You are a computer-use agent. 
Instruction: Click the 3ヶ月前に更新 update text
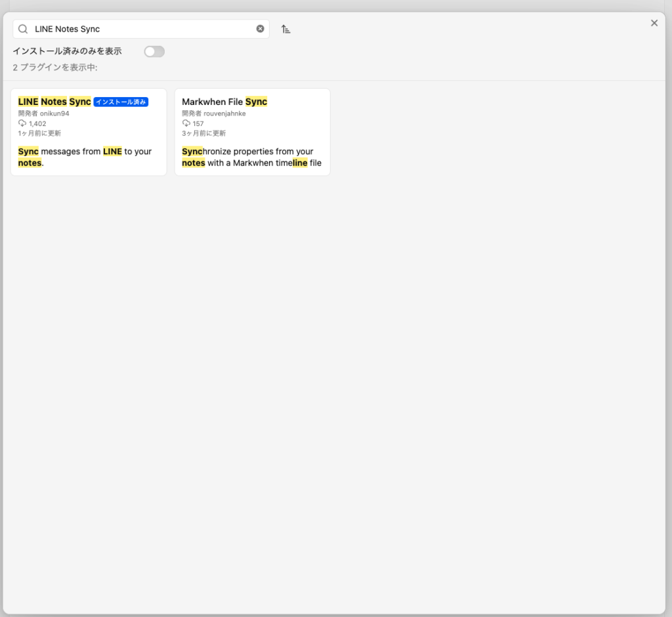[203, 133]
